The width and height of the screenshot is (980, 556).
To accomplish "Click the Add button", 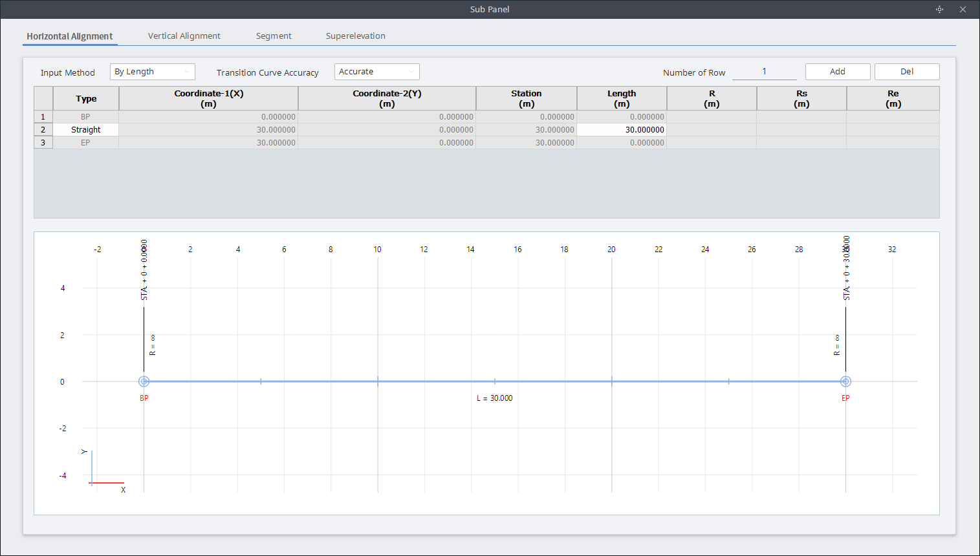I will [x=837, y=71].
